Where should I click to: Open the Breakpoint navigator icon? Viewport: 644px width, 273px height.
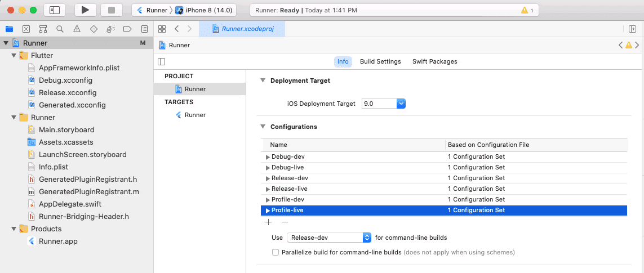click(x=127, y=29)
